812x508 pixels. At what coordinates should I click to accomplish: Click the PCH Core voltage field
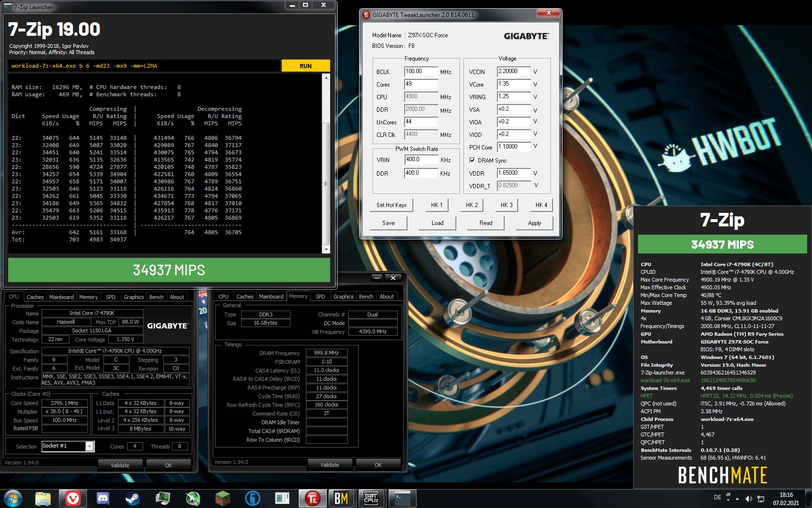514,147
